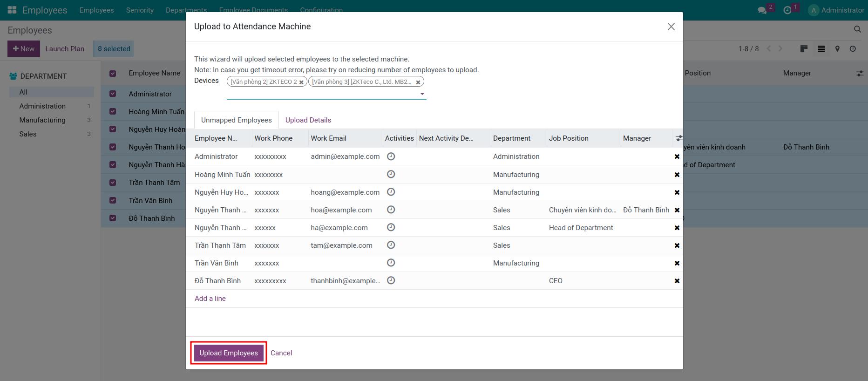Go to next page arrow
This screenshot has height=381, width=868.
[781, 48]
